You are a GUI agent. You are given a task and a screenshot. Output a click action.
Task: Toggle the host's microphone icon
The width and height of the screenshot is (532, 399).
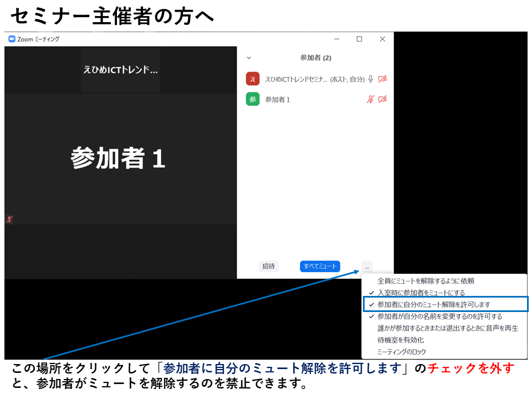point(371,79)
